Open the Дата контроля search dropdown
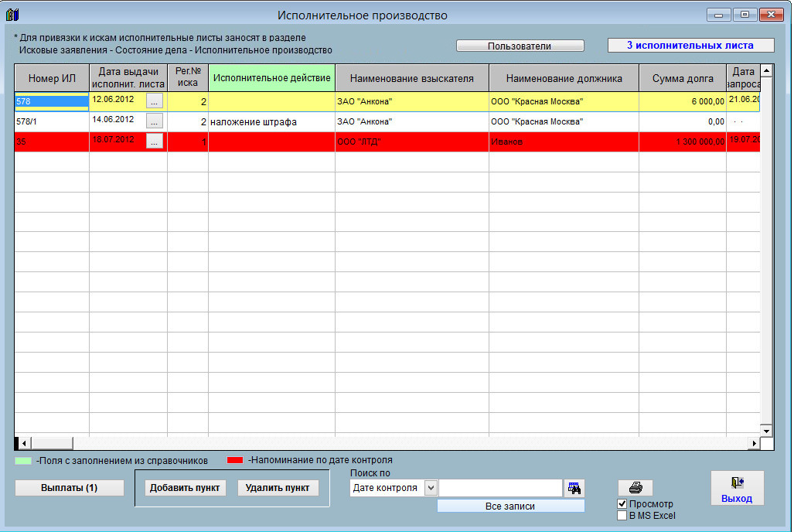 coord(431,488)
